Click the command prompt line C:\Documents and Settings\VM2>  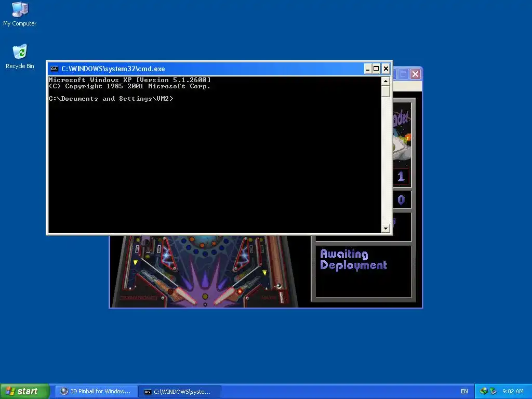[x=111, y=99]
